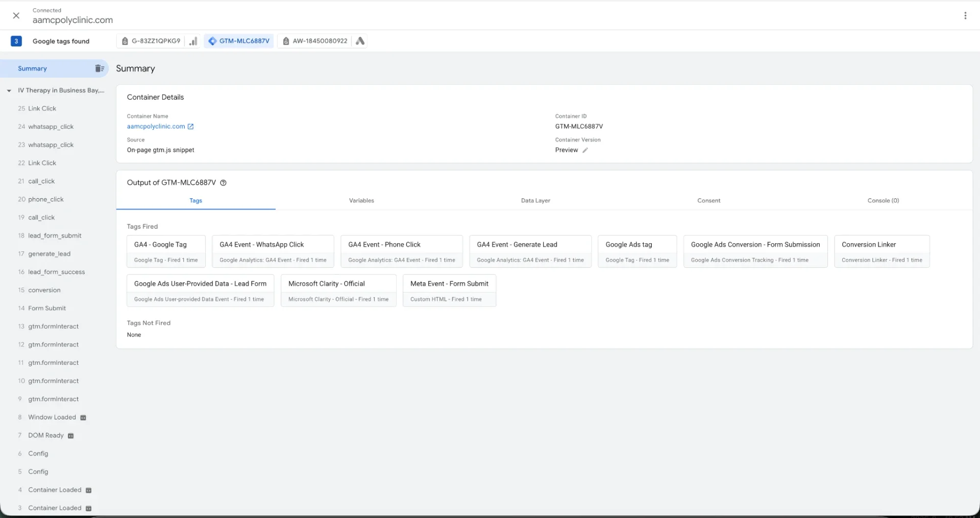
Task: Open Google Ads User-Provided Data - Lead Form card
Action: (x=200, y=291)
